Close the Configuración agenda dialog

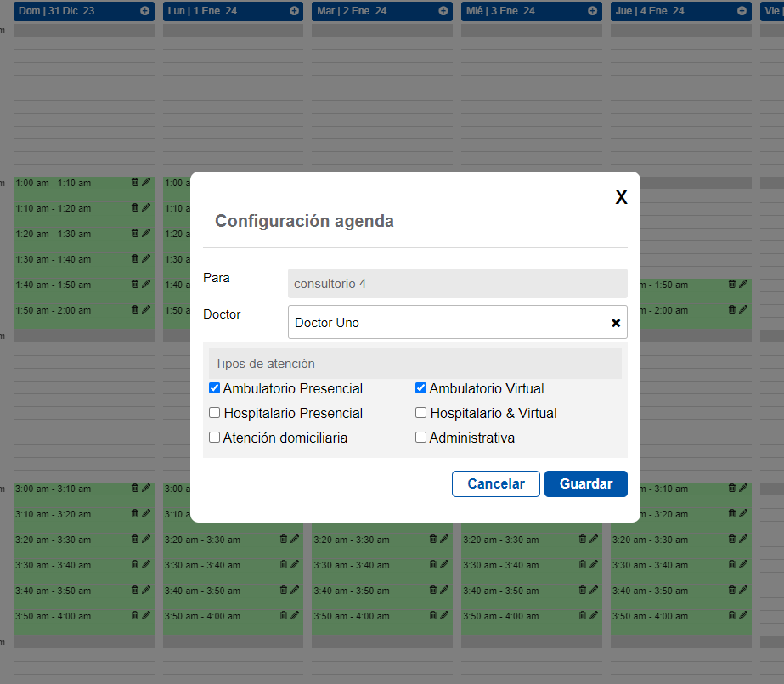point(621,196)
